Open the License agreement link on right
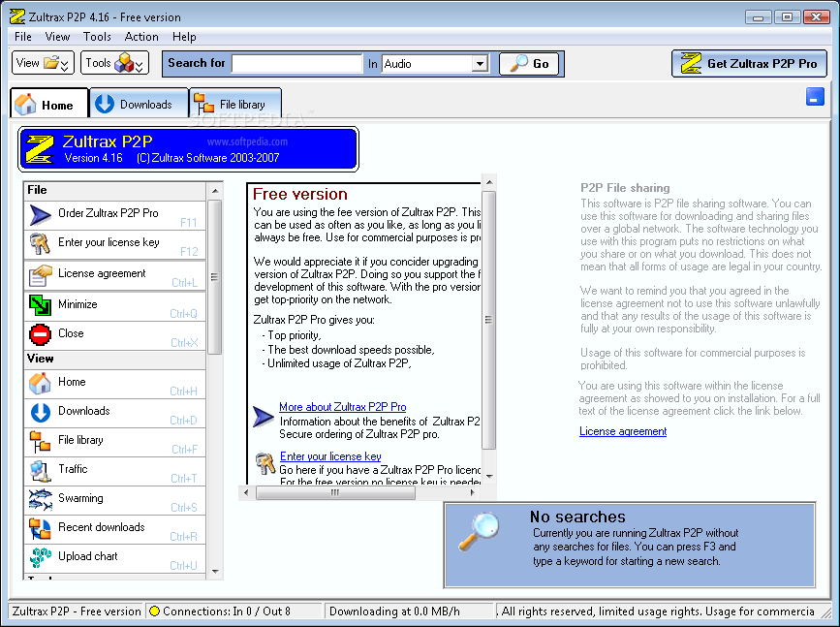The height and width of the screenshot is (627, 840). click(623, 431)
